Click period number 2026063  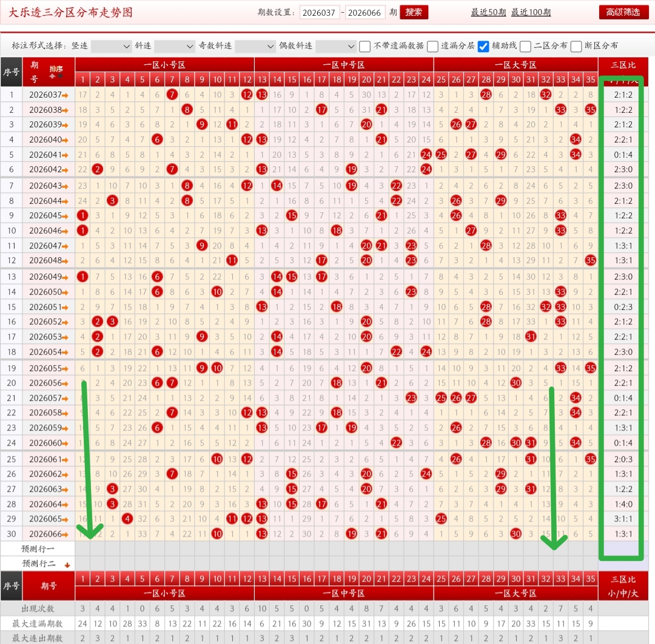pyautogui.click(x=45, y=489)
